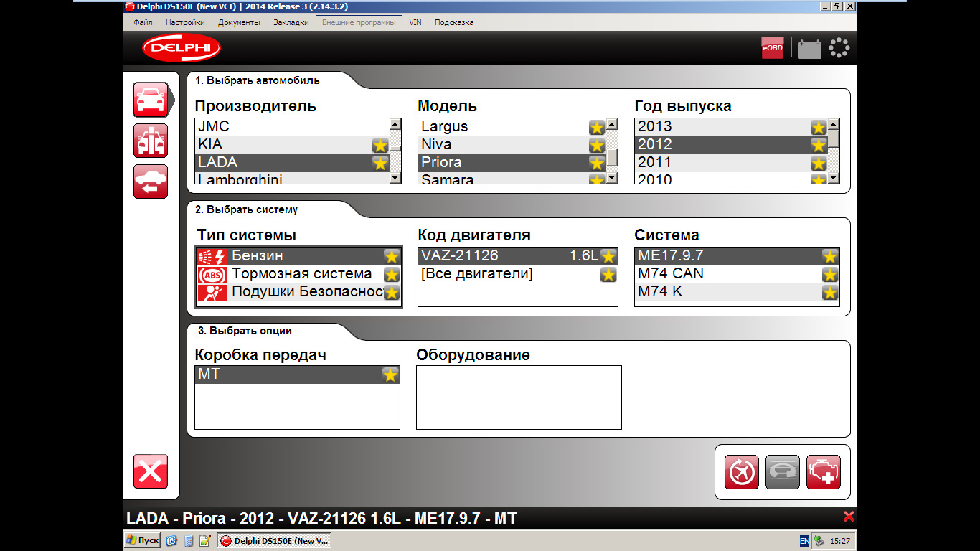Open the Подсказка menu

click(x=454, y=22)
